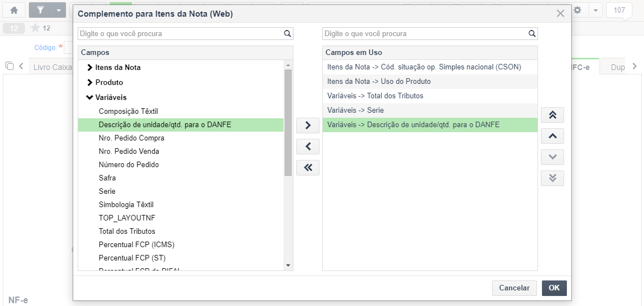644x306 pixels.
Task: Select Serie in the Campos list
Action: tap(107, 191)
